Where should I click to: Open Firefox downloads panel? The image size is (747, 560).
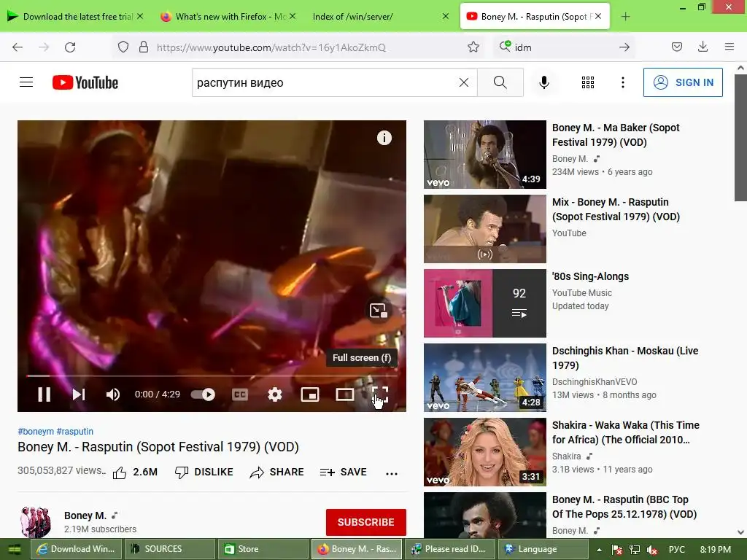pos(703,47)
